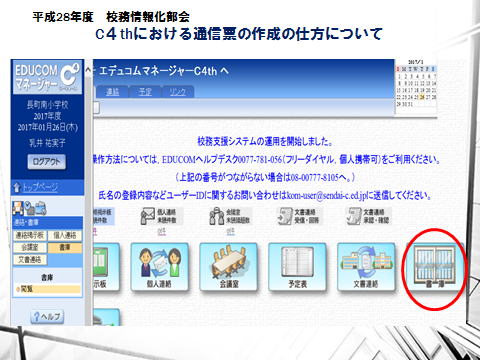Click the 会議室 unread count people icon

click(x=217, y=216)
